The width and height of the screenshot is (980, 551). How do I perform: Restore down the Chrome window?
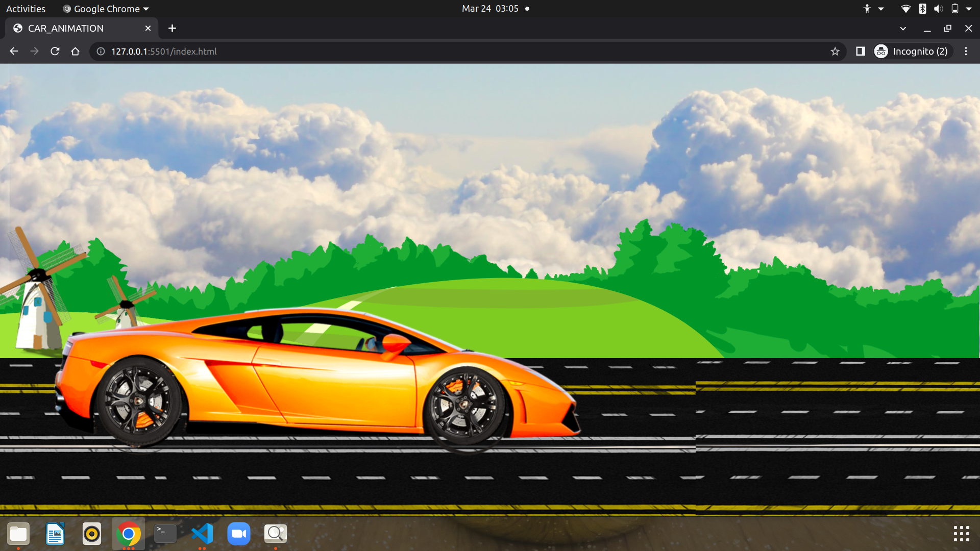948,28
